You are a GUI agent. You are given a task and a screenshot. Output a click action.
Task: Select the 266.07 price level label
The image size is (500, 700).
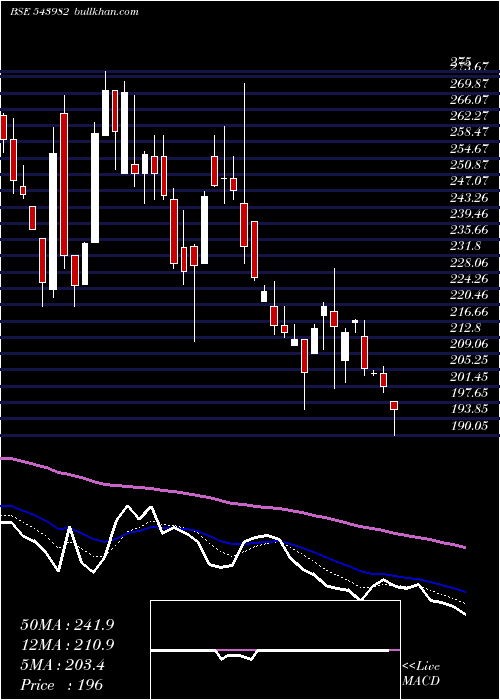coord(470,101)
